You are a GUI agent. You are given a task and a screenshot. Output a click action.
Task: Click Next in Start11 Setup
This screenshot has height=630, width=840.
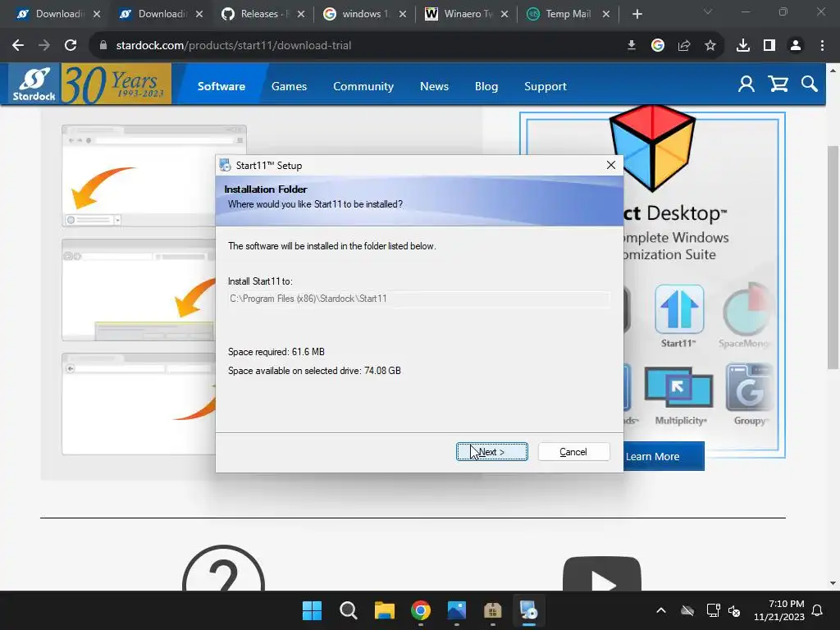pos(492,452)
